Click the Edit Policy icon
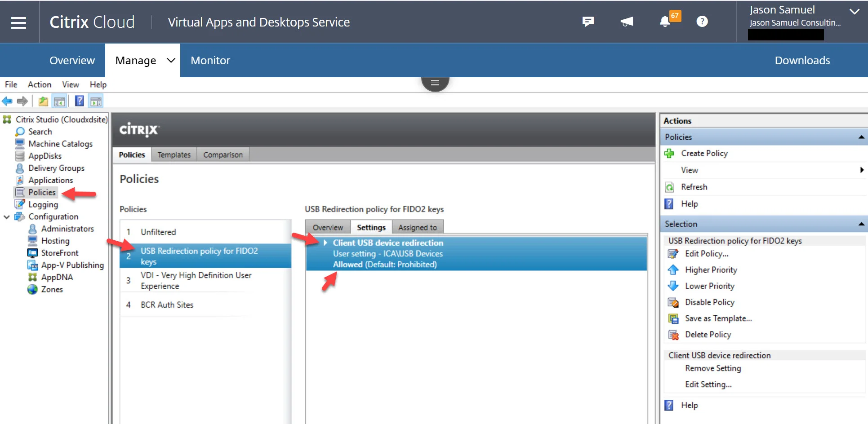868x424 pixels. pyautogui.click(x=673, y=254)
